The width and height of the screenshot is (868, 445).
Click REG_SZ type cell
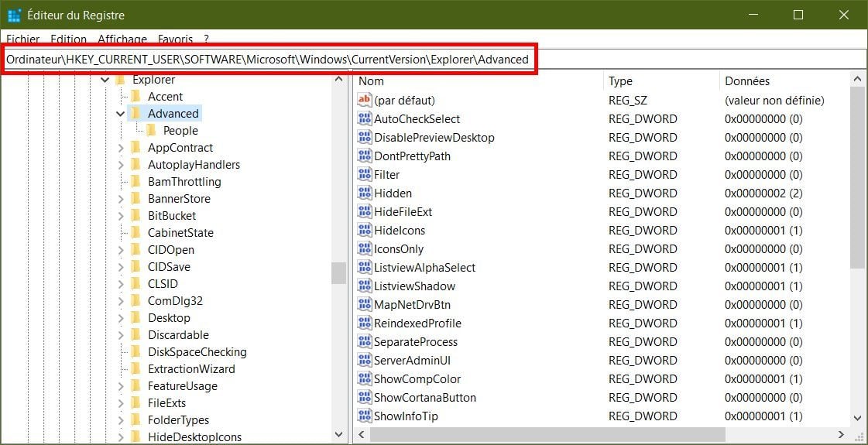click(x=628, y=100)
